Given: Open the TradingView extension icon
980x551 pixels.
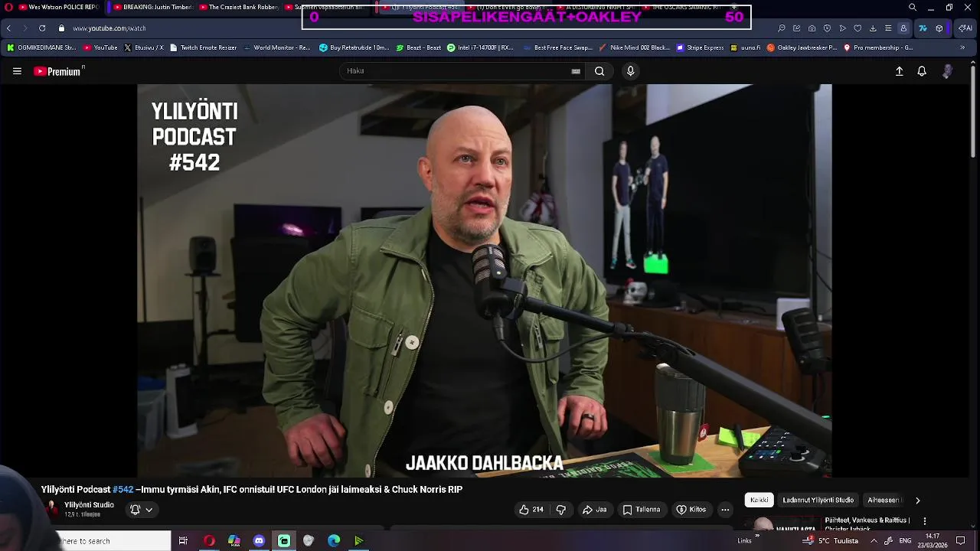Looking at the screenshot, I should coord(923,28).
